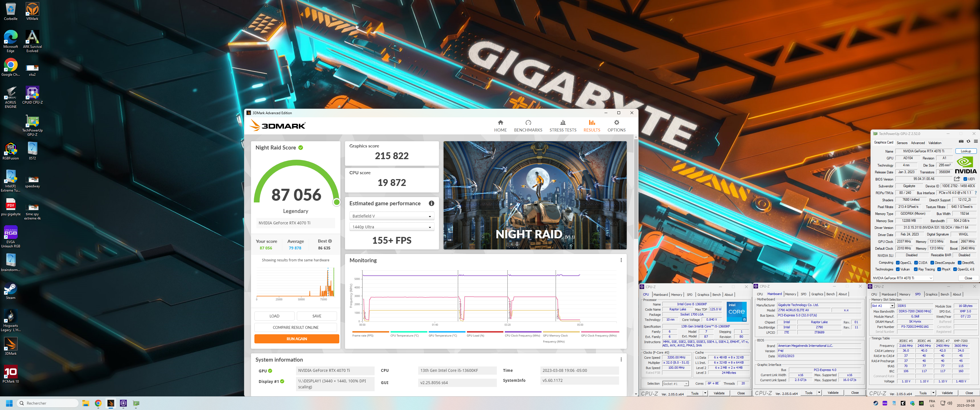Switch to the Advanced tab in GPU-Z
This screenshot has width=980, height=410.
coord(918,143)
